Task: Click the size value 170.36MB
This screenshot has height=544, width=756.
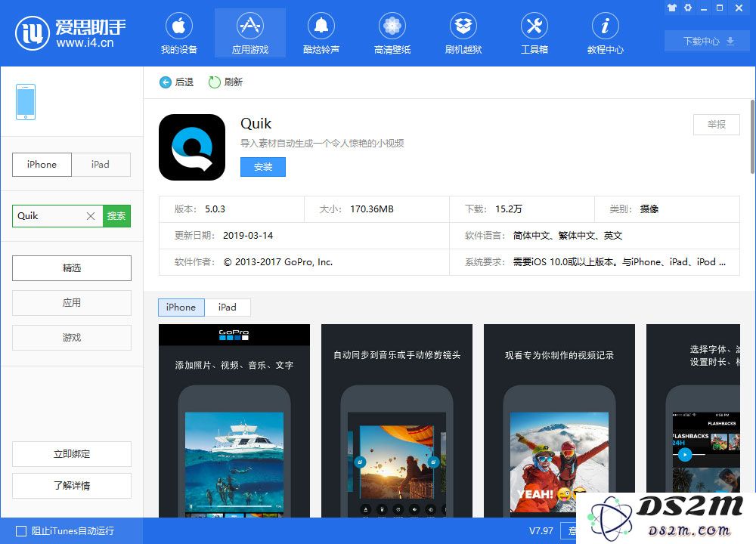Action: coord(372,209)
